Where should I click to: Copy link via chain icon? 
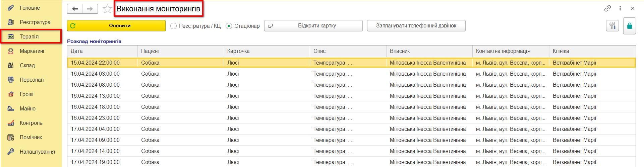point(607,9)
